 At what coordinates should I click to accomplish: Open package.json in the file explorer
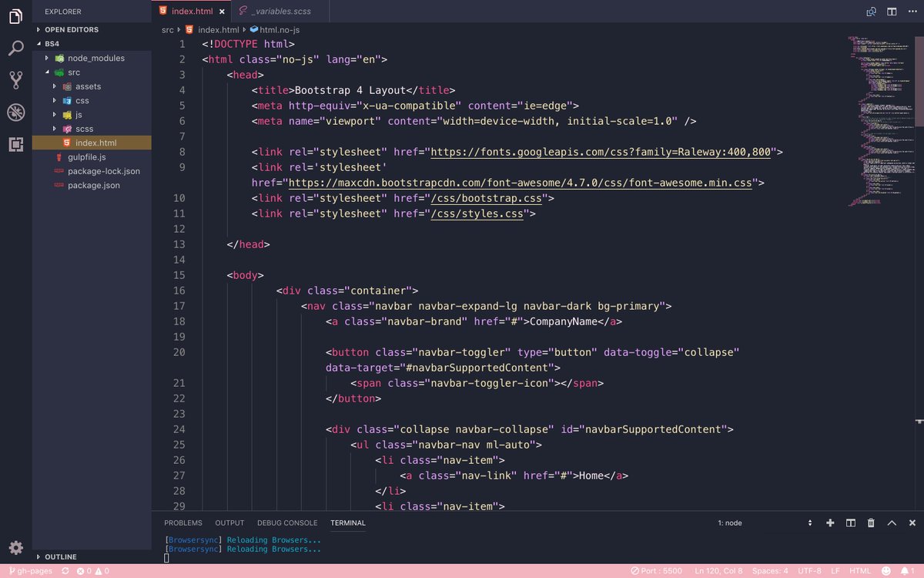93,185
